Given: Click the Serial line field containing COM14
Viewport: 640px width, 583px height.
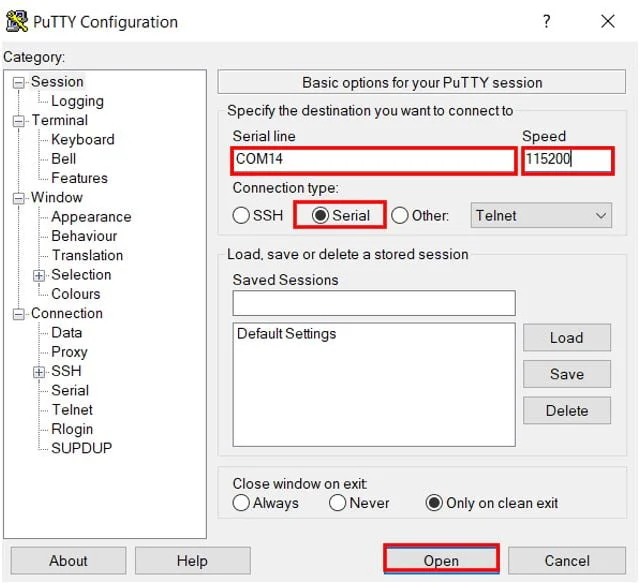Looking at the screenshot, I should tap(373, 159).
